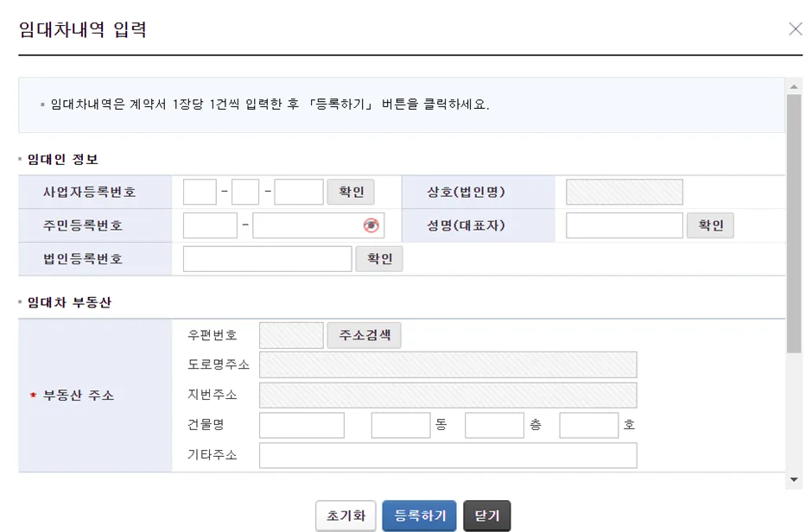This screenshot has width=812, height=532.
Task: Click the 초기화 reset button
Action: pos(346,516)
